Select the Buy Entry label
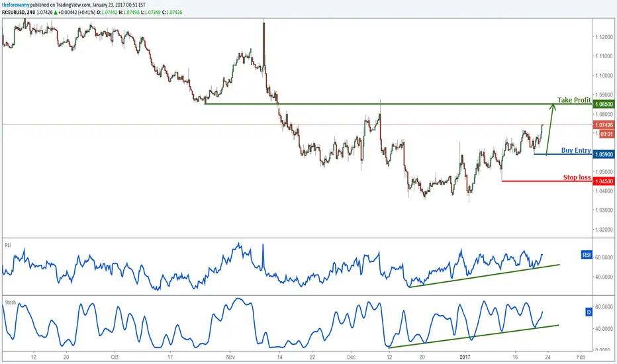Screen dimensions: 617x364 [x=576, y=150]
